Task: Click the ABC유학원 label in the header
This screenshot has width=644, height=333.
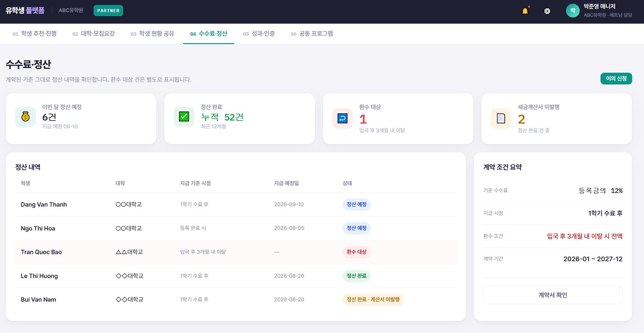Action: 71,10
